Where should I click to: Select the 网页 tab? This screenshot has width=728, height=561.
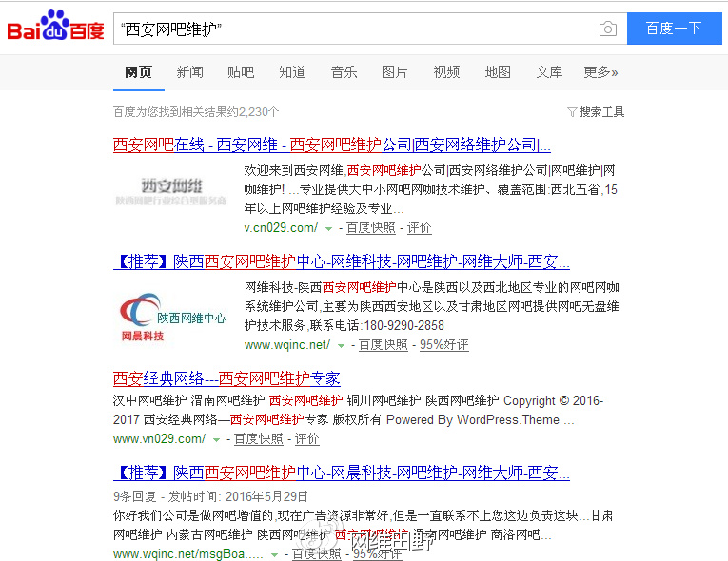click(x=138, y=72)
